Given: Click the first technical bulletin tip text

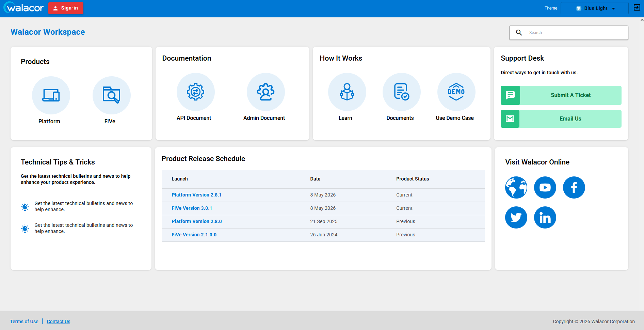Looking at the screenshot, I should pyautogui.click(x=84, y=207).
